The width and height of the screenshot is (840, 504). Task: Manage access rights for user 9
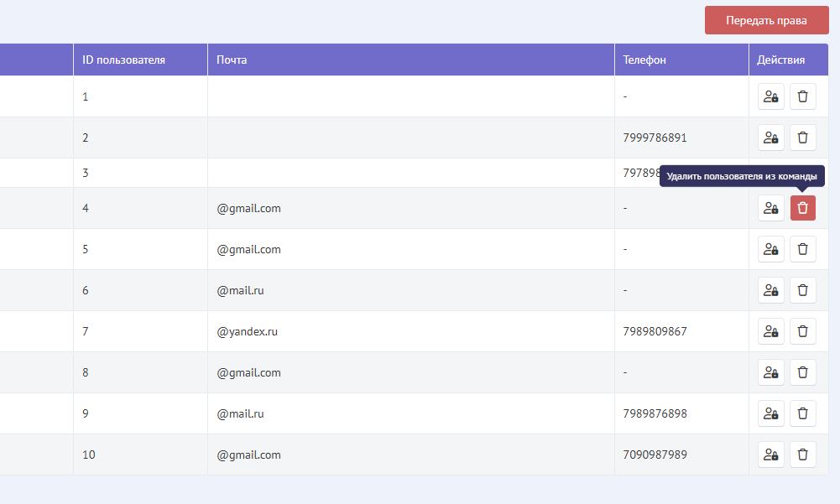click(x=770, y=413)
